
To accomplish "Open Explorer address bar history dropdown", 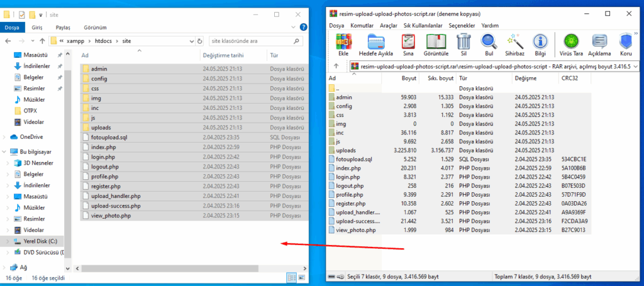I will 191,41.
